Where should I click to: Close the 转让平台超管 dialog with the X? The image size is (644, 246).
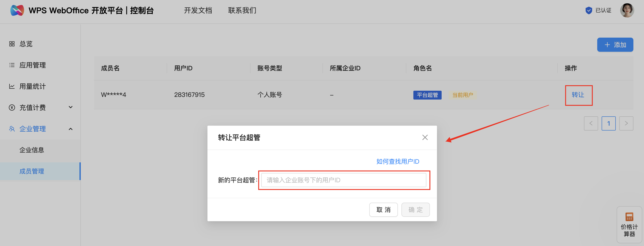[425, 137]
